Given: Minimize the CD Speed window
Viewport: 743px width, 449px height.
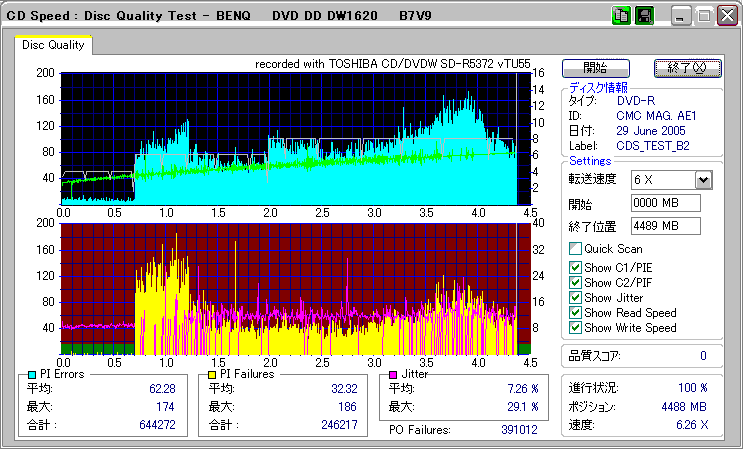Looking at the screenshot, I should (x=681, y=16).
